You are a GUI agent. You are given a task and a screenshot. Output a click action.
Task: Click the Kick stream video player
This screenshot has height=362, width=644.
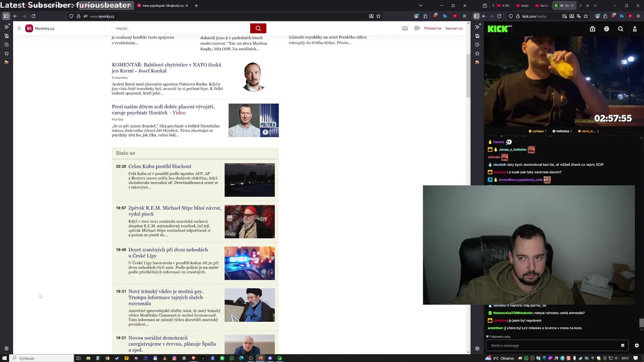(563, 80)
